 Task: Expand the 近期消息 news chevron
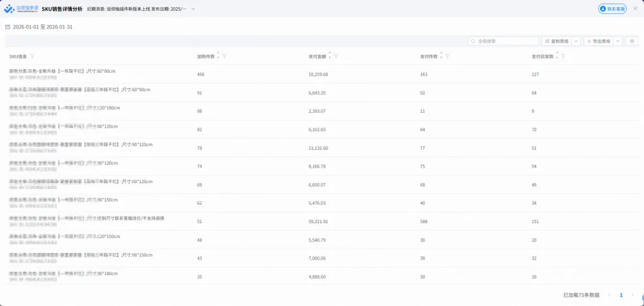click(x=193, y=8)
